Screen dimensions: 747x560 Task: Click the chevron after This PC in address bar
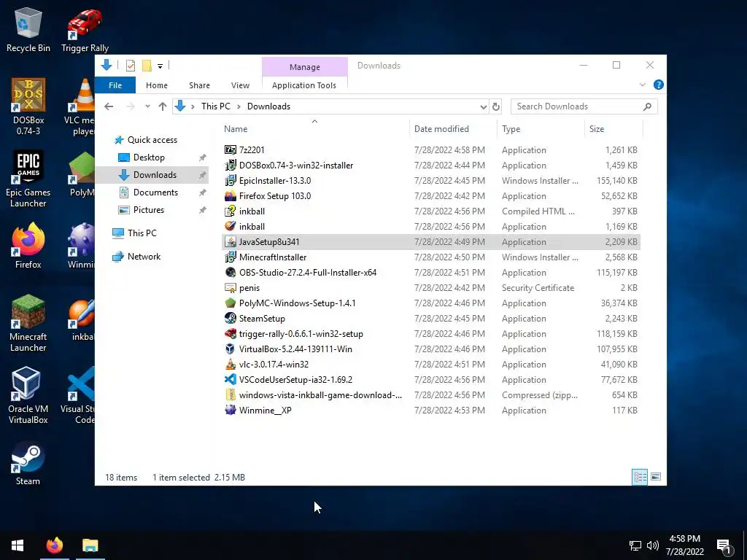239,106
